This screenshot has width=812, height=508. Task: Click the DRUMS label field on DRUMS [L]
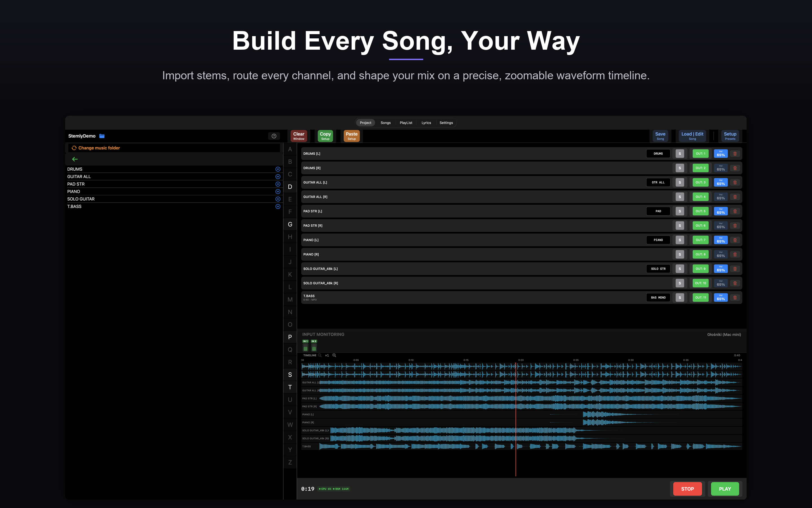click(658, 154)
